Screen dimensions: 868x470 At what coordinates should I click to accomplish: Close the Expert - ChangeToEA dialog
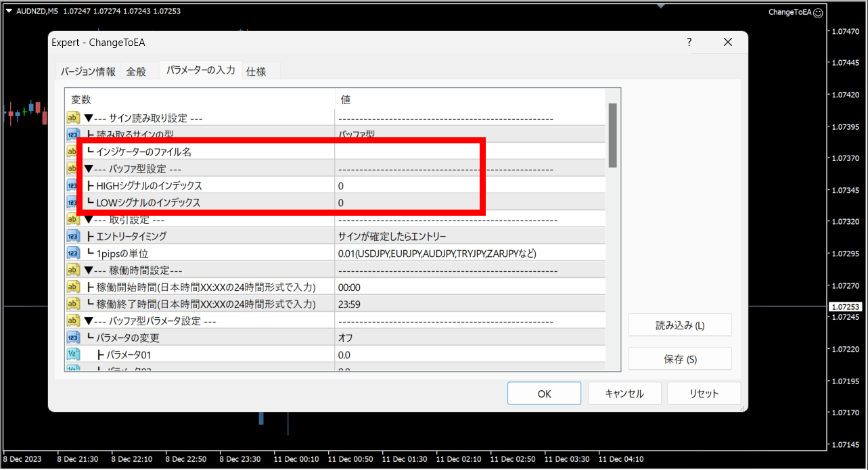[728, 42]
